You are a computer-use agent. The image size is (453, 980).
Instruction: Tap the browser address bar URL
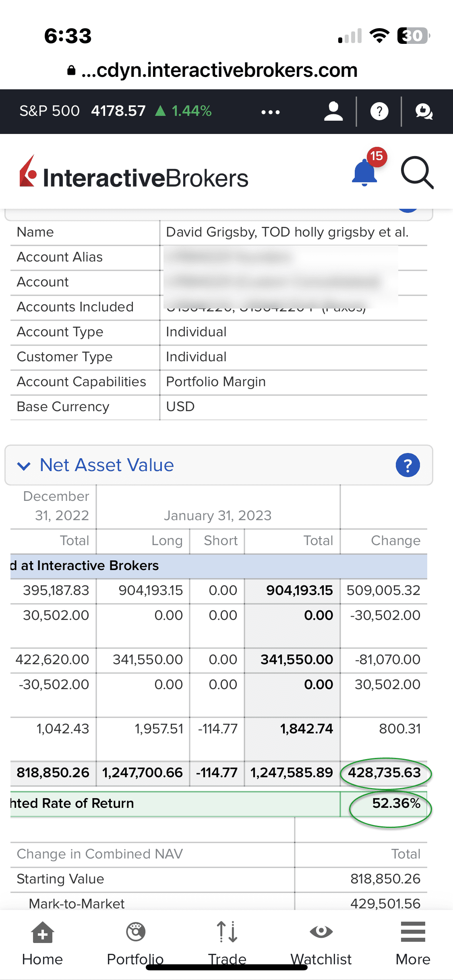[219, 70]
